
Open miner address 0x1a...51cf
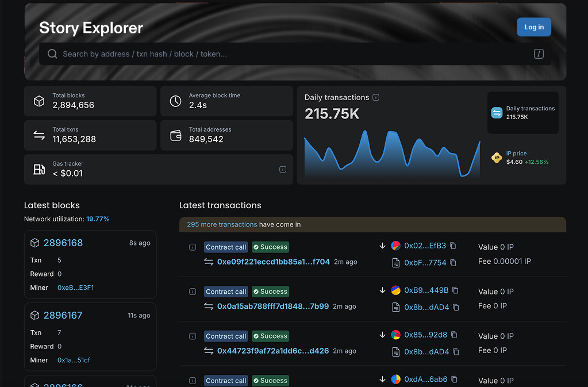[74, 360]
